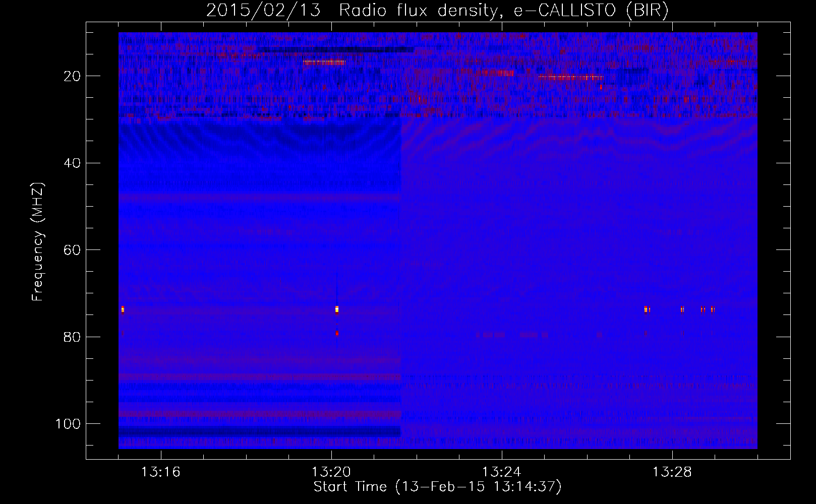Click the 13:28 time tick label

pos(672,472)
